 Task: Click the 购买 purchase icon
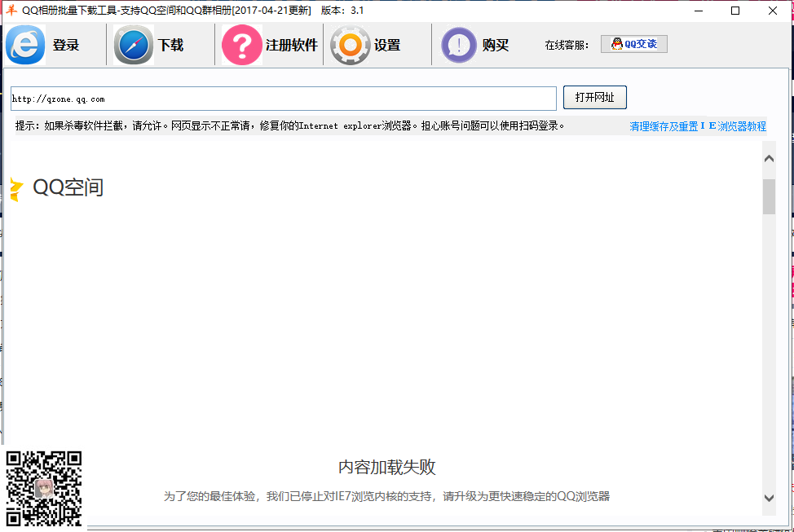pyautogui.click(x=458, y=45)
